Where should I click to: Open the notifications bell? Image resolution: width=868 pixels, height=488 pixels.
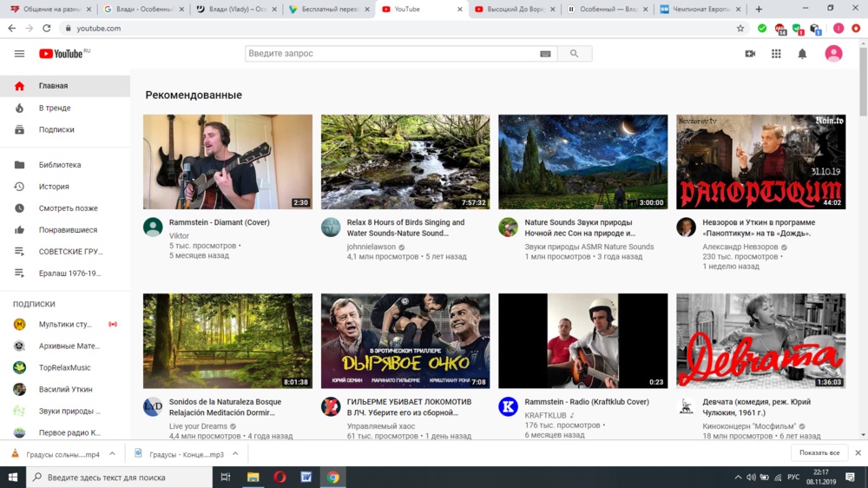(x=802, y=54)
